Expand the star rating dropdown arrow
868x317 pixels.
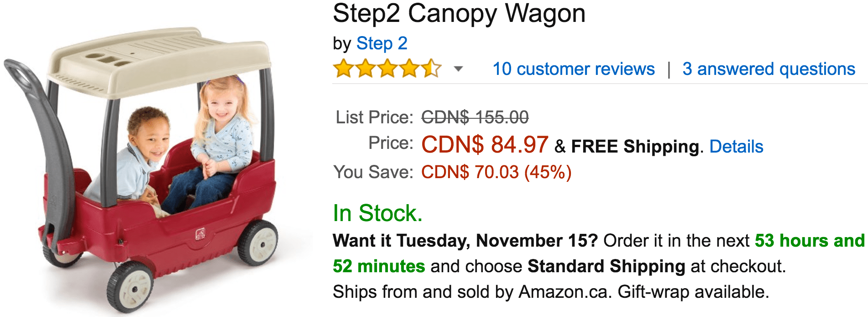pos(458,69)
